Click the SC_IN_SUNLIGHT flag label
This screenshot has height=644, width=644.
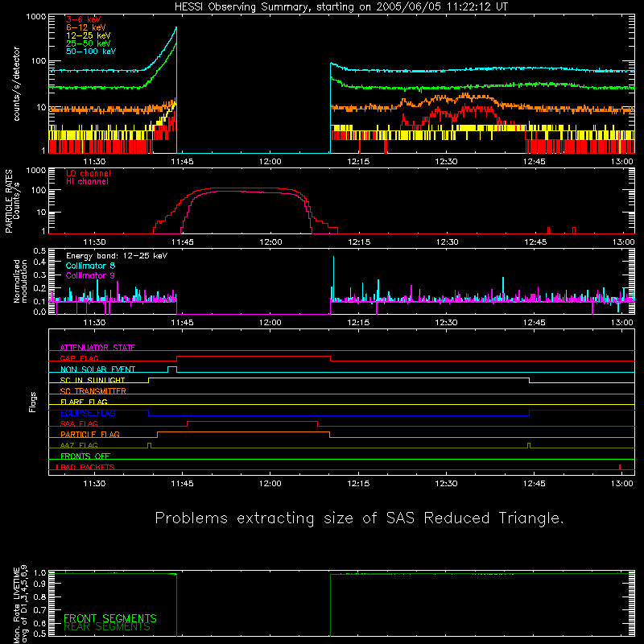pyautogui.click(x=93, y=380)
